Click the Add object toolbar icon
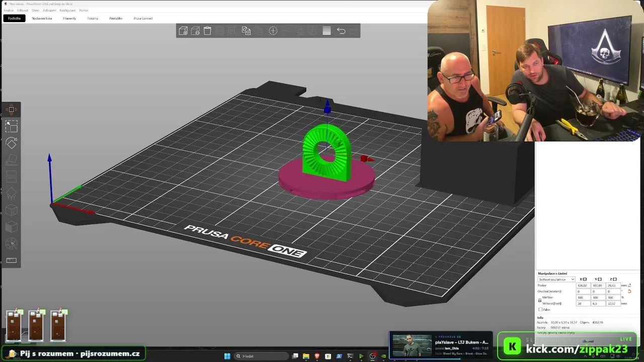The image size is (644, 362). (183, 31)
